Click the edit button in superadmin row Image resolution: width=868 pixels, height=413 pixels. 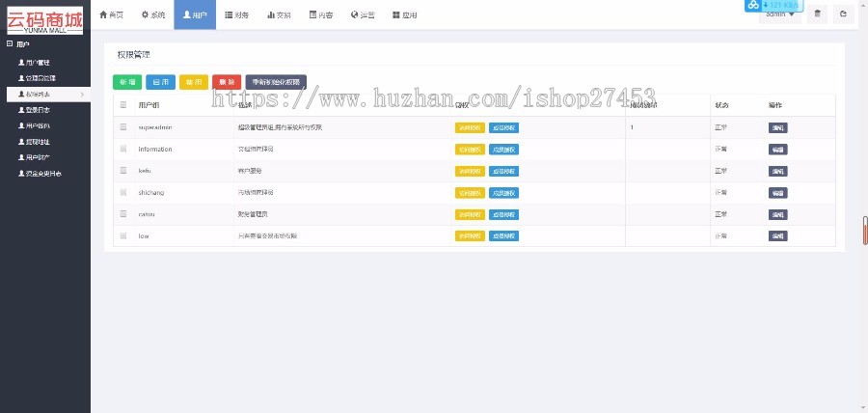click(x=777, y=128)
